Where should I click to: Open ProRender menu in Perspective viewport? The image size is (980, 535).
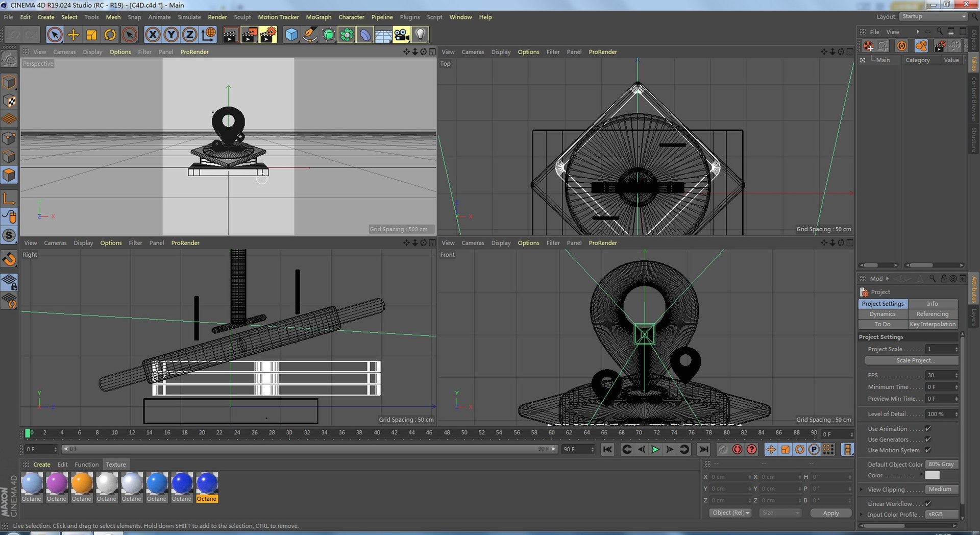(194, 52)
